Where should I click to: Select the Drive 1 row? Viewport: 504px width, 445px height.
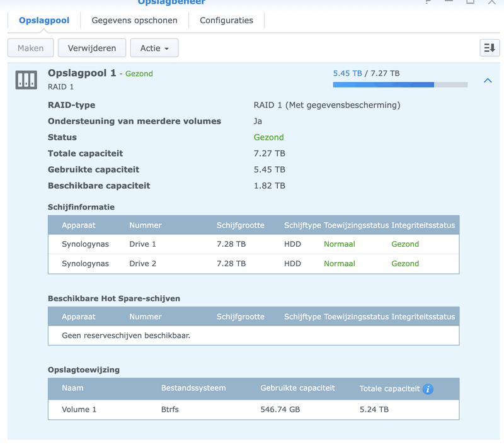click(253, 244)
